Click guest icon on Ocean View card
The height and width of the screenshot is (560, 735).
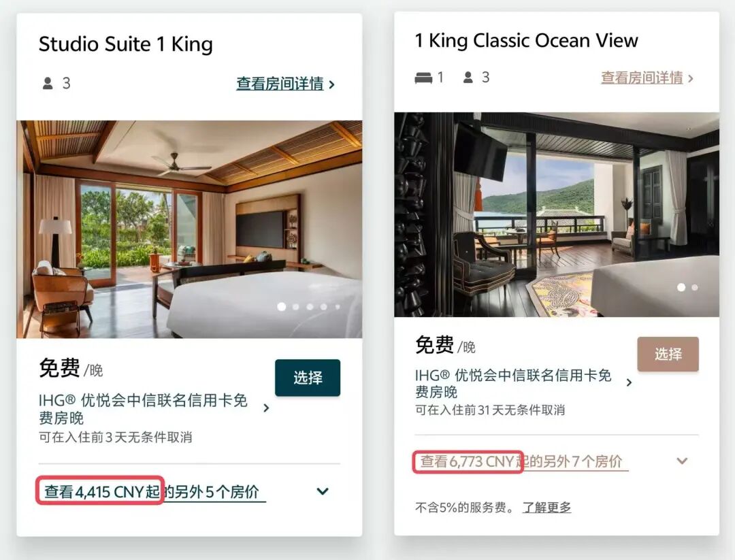[x=468, y=78]
